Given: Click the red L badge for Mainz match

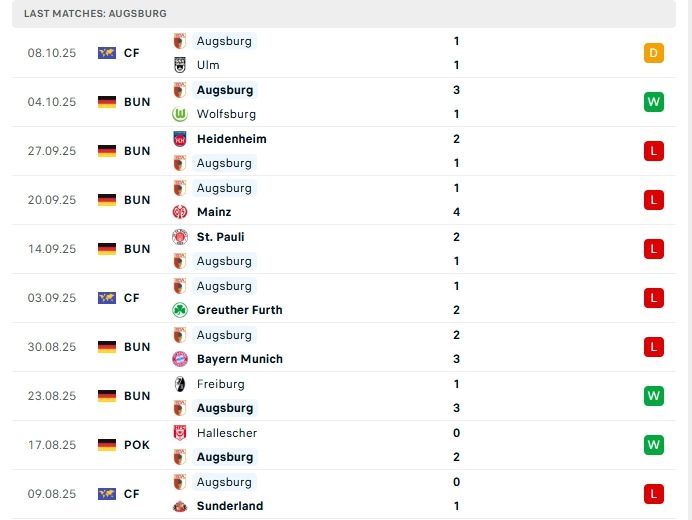Looking at the screenshot, I should tap(654, 200).
